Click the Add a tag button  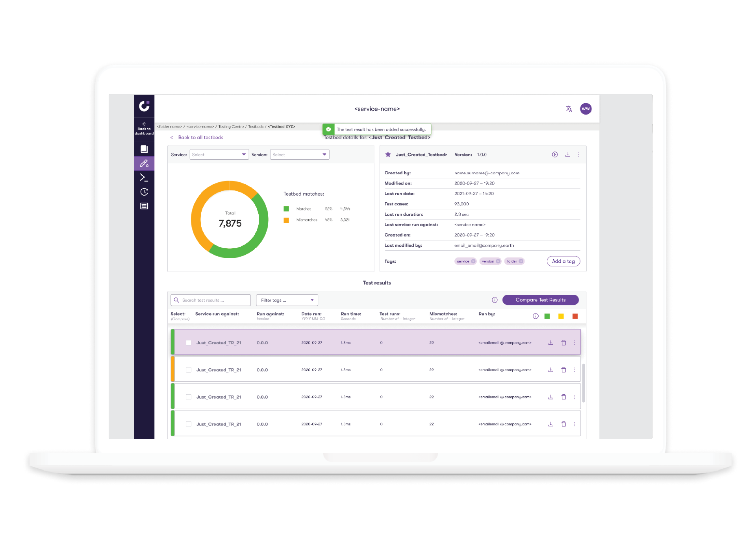(x=563, y=261)
